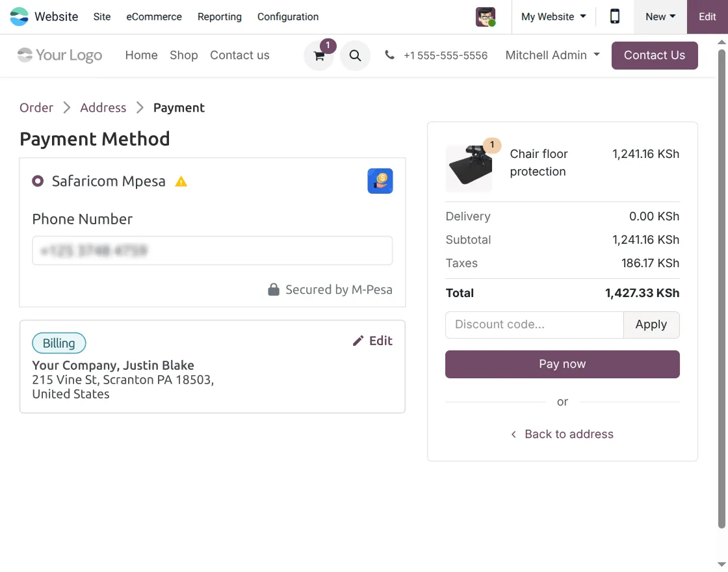Toggle mobile preview phone icon
This screenshot has height=572, width=728.
[x=615, y=17]
